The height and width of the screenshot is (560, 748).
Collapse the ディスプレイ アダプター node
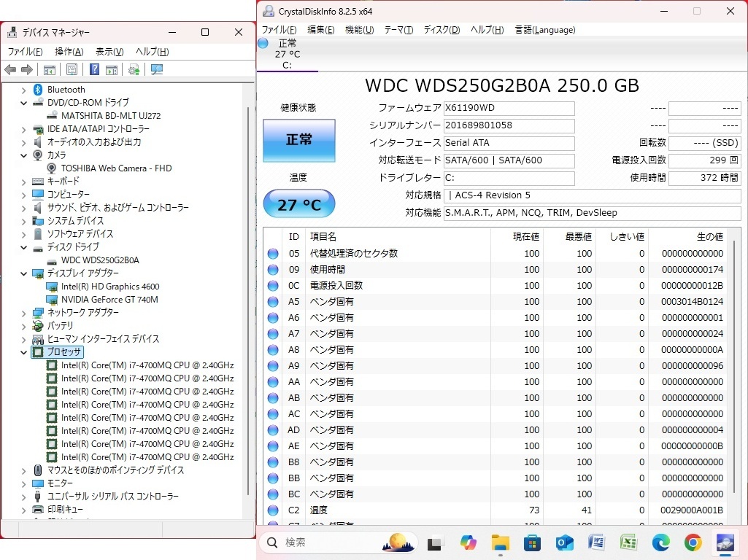tap(23, 273)
